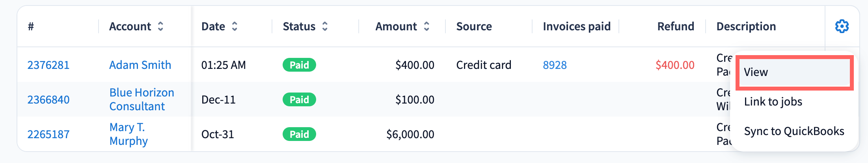Select Sync to QuickBooks option
The width and height of the screenshot is (868, 163).
click(794, 131)
